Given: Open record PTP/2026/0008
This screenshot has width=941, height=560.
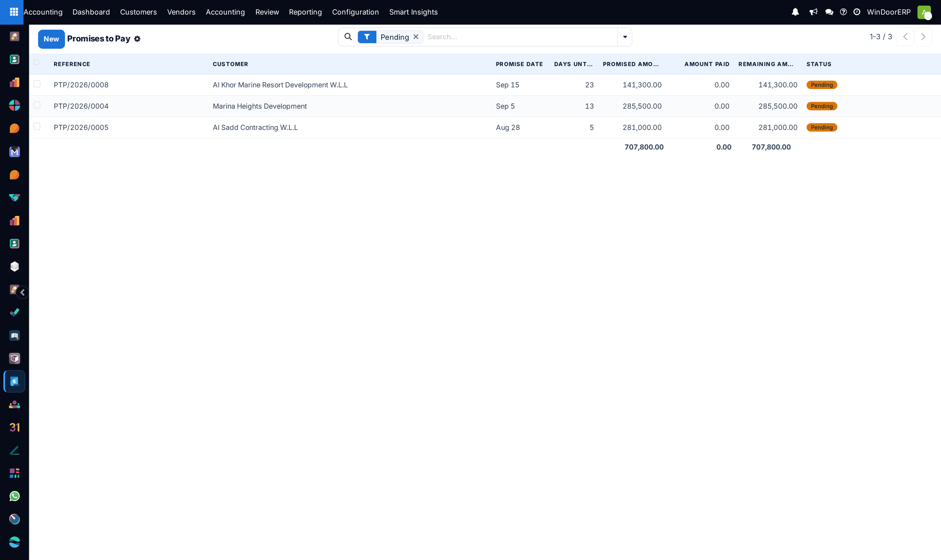Looking at the screenshot, I should tap(81, 85).
